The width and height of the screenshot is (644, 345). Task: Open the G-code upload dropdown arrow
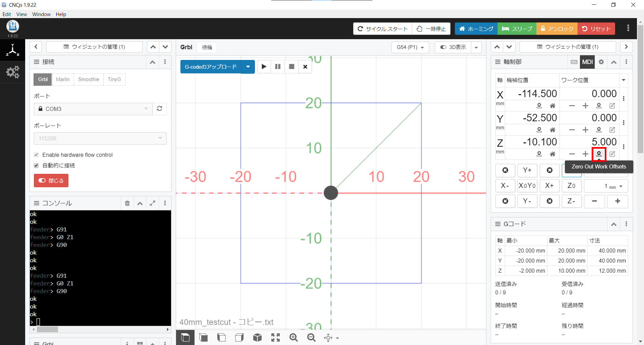pyautogui.click(x=248, y=67)
